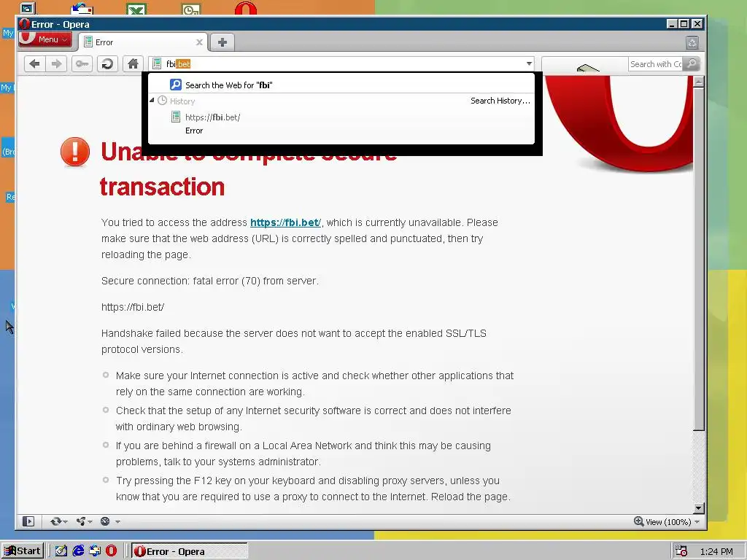Go back to previous page
This screenshot has height=560, width=747.
[35, 64]
